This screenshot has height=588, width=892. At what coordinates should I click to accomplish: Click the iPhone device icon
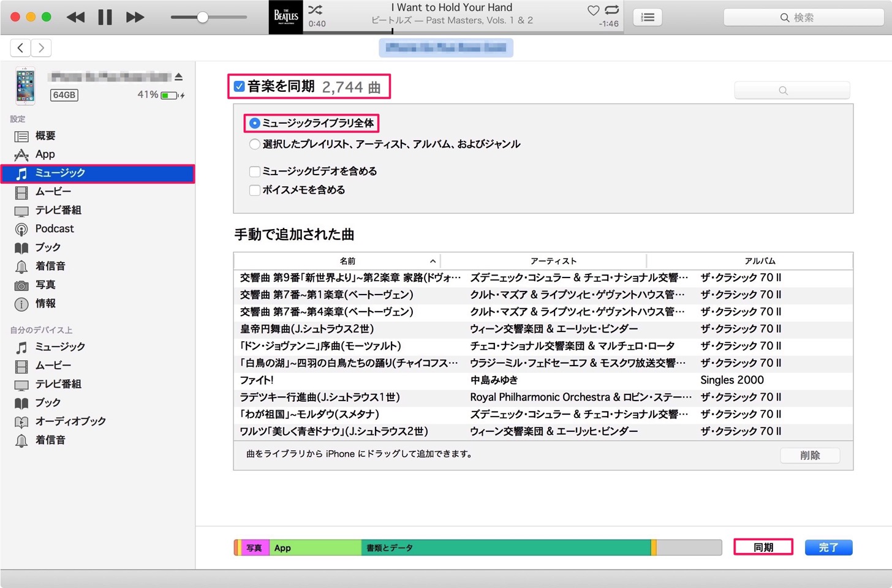click(25, 86)
